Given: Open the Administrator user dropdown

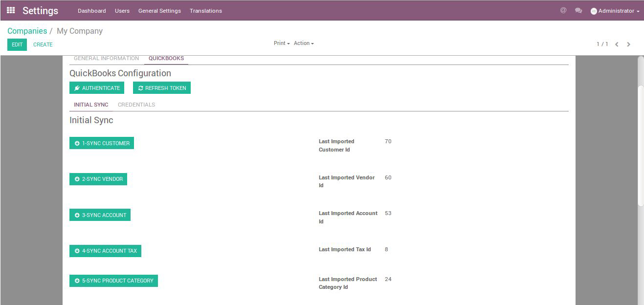Looking at the screenshot, I should coord(615,11).
